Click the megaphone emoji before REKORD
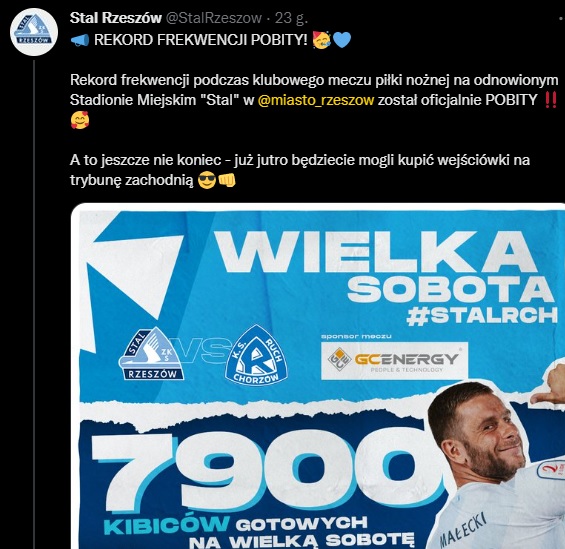 click(80, 40)
